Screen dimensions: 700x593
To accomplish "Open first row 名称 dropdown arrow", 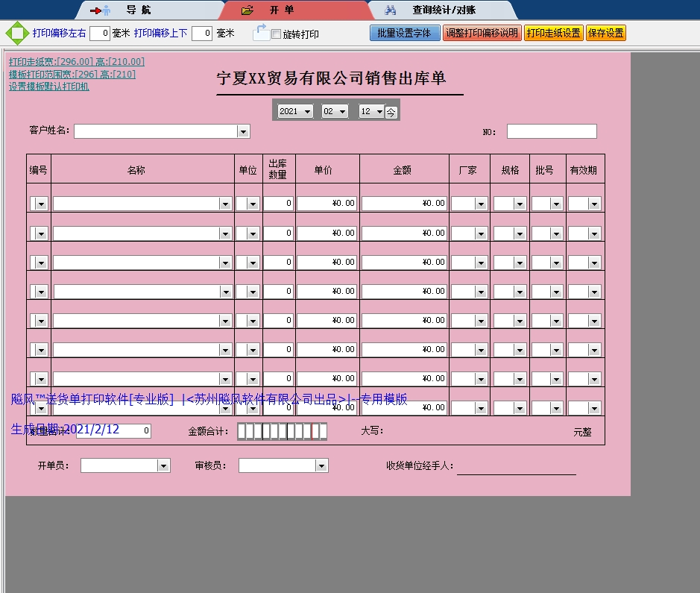I will pyautogui.click(x=225, y=204).
